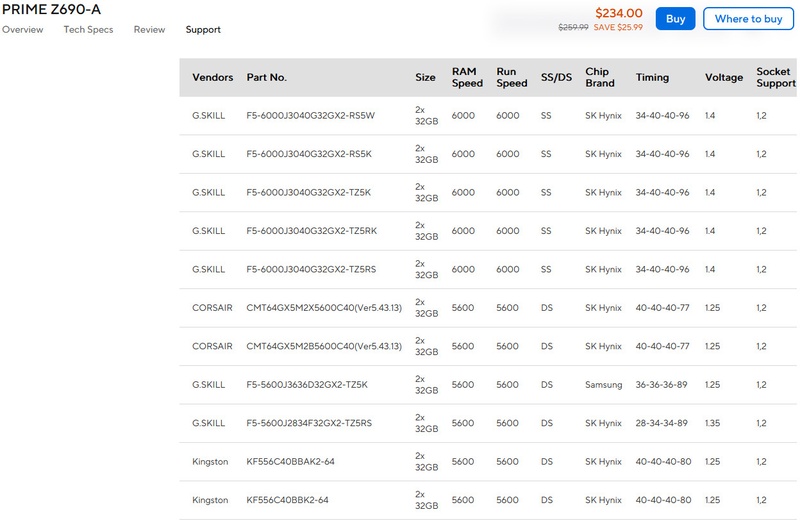This screenshot has height=521, width=800.
Task: Click the 36-36-36-89 timing value
Action: click(x=661, y=384)
